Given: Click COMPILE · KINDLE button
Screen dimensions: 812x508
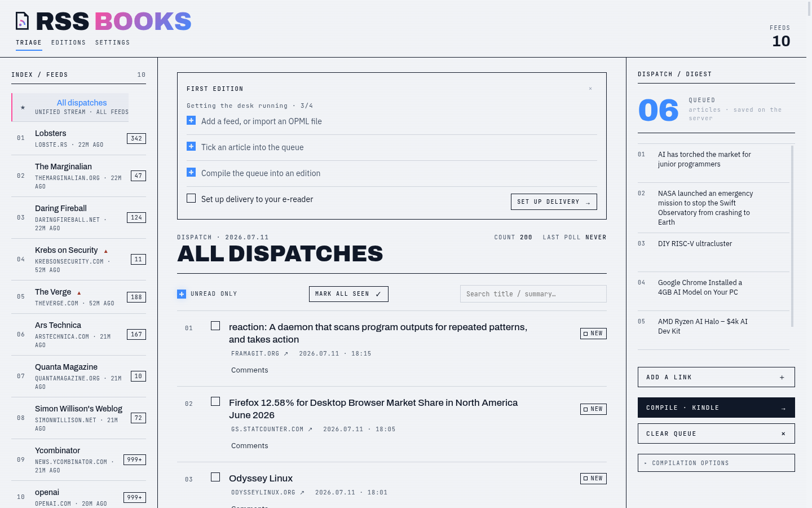Looking at the screenshot, I should [x=716, y=408].
